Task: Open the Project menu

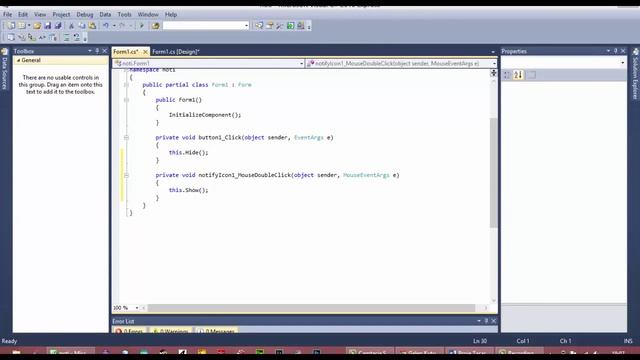Action: (61, 15)
